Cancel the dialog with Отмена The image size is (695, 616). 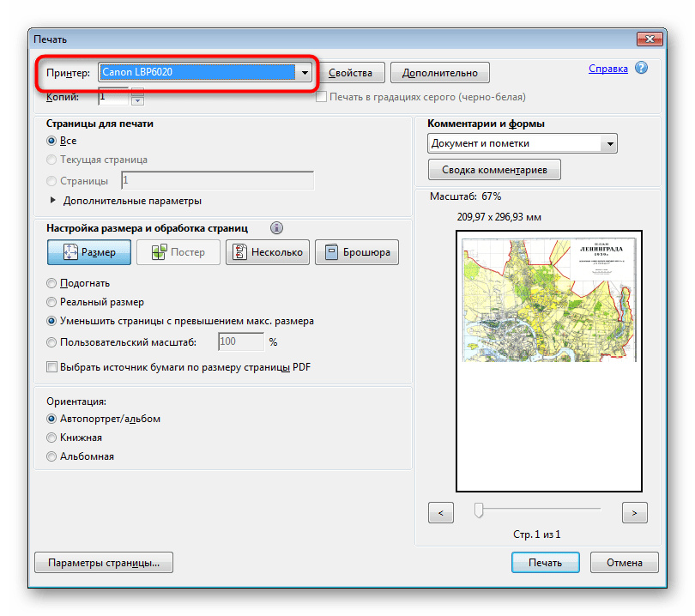[624, 562]
